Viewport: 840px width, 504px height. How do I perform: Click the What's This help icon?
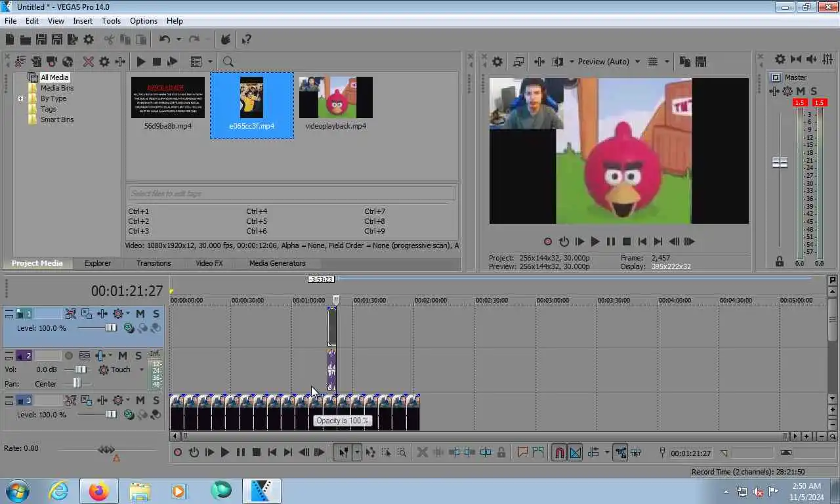[246, 39]
